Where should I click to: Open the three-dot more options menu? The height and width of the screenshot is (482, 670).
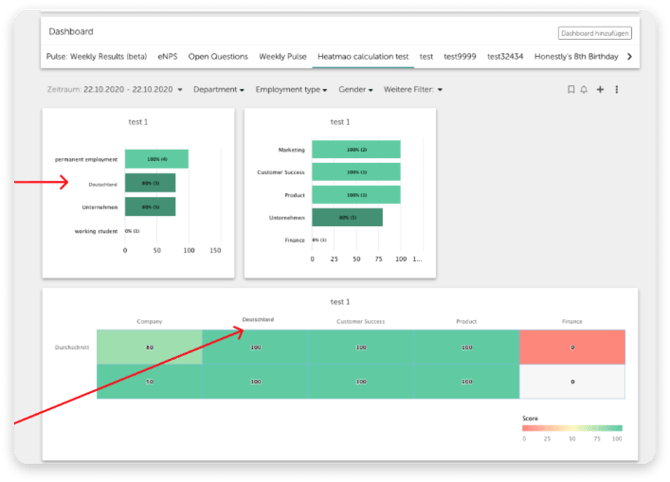click(616, 90)
